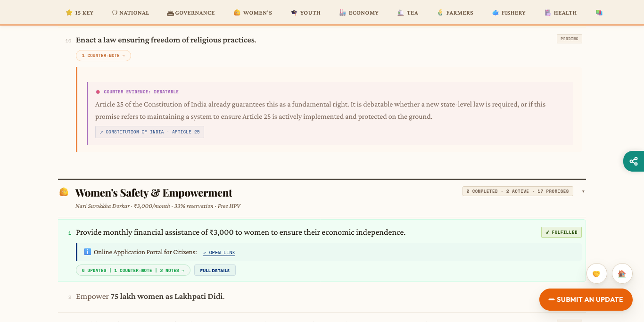
Task: Select the Fishery tab
Action: [509, 13]
